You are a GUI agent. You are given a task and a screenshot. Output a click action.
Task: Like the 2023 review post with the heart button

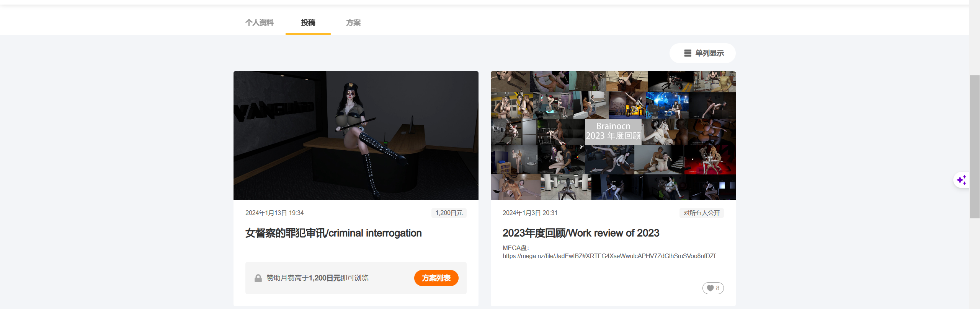click(x=713, y=288)
